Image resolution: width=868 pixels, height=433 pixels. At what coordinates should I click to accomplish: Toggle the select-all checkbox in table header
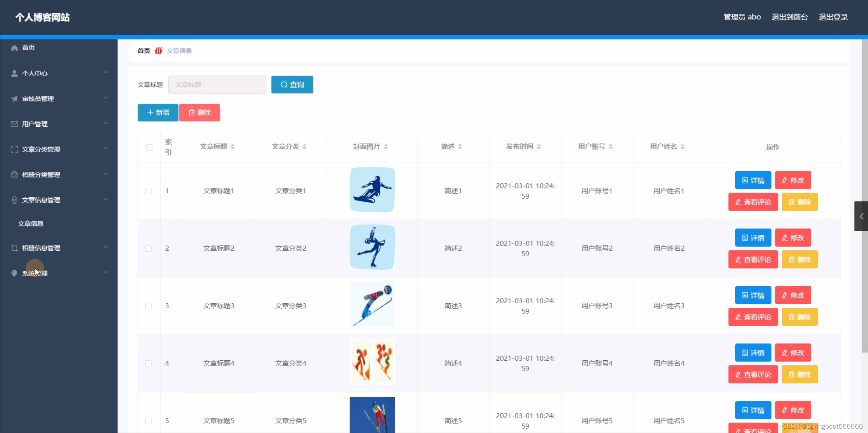pos(149,147)
